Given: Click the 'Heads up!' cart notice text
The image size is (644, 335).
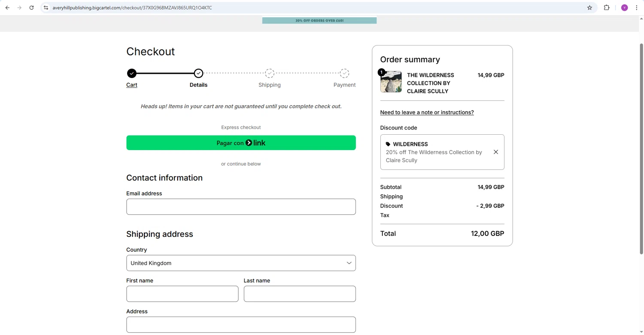Looking at the screenshot, I should click(x=241, y=106).
